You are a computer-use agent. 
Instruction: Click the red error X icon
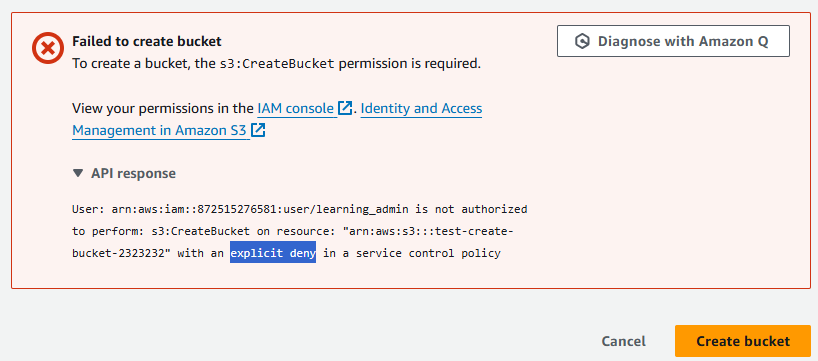[x=47, y=49]
